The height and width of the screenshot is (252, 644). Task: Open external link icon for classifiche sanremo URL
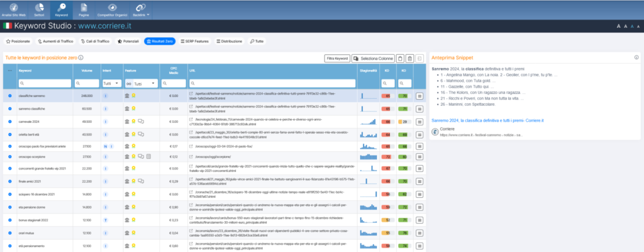(191, 93)
